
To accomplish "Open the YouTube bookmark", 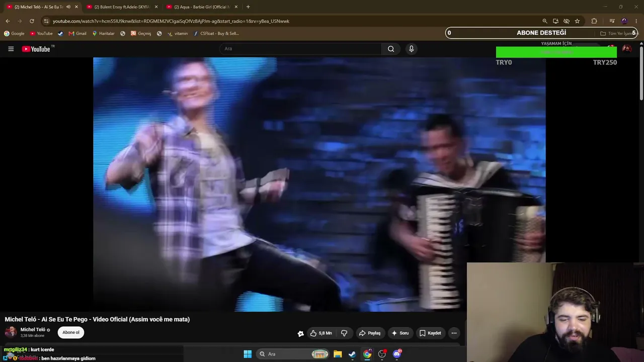I will (x=41, y=34).
